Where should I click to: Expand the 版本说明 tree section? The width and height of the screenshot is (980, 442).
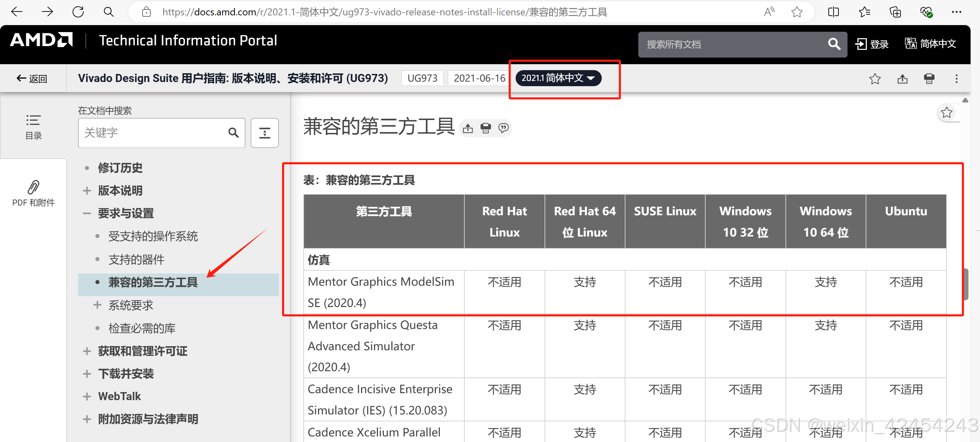pos(87,191)
